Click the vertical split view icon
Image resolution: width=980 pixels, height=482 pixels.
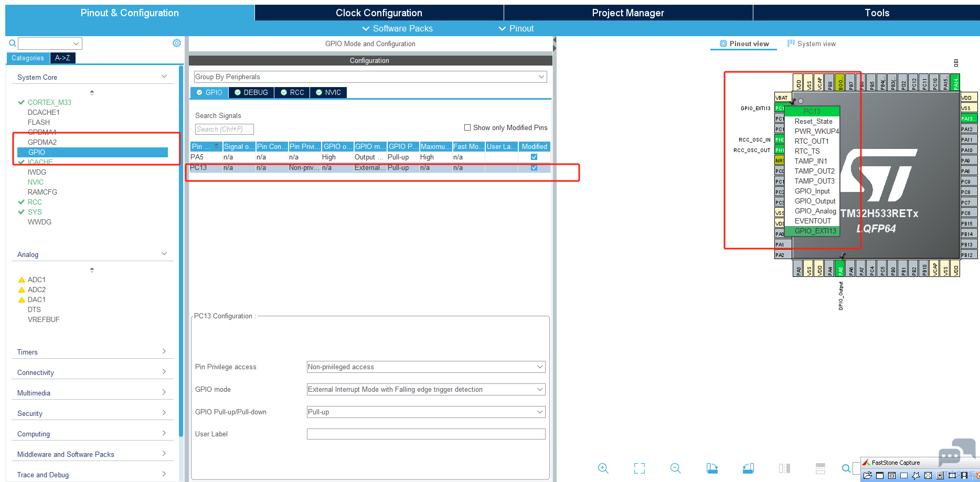784,468
